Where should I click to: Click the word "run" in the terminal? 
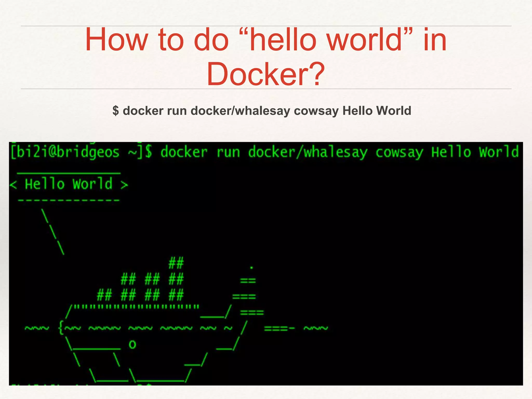click(228, 152)
